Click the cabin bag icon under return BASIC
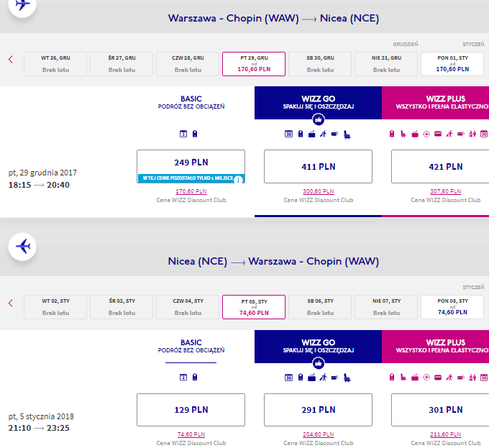Viewport: 489px width, 448px height. pos(195,378)
